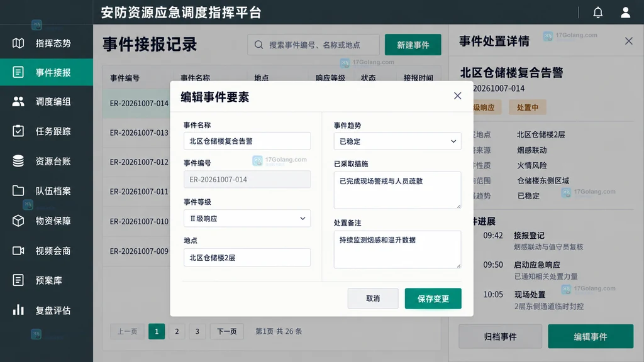Click the 复盘评估 bar chart icon
Viewport: 644px width, 362px height.
pos(18,310)
